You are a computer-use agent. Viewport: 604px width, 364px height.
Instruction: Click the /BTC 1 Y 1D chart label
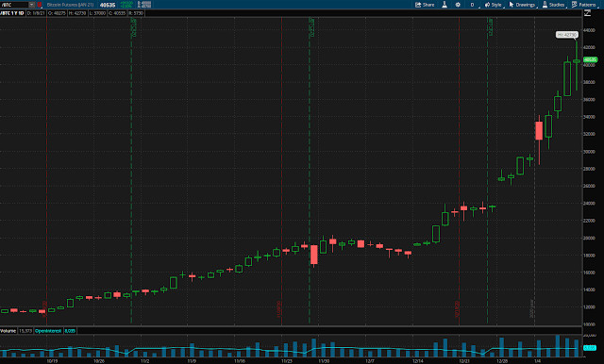point(12,13)
